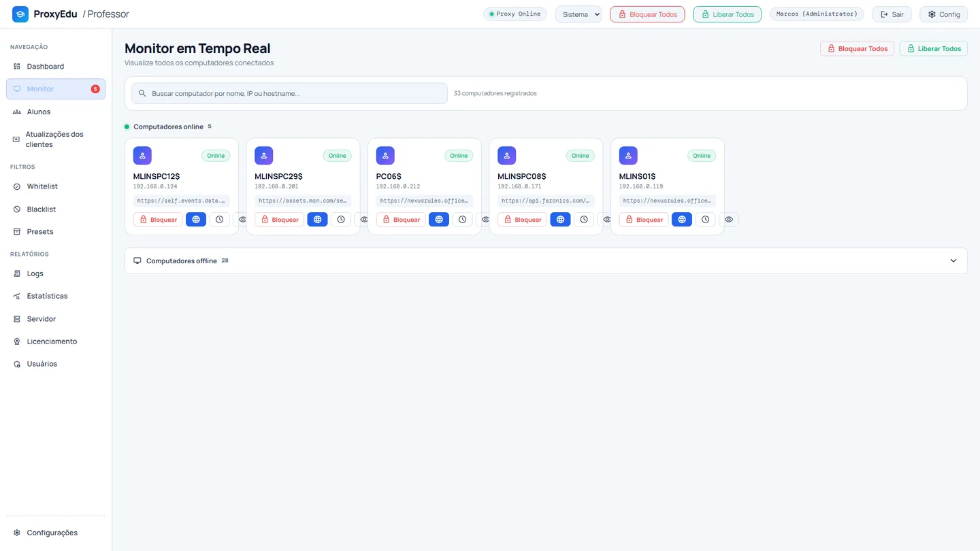Open Logs under Relatórios
The width and height of the screenshot is (980, 551).
pyautogui.click(x=56, y=273)
